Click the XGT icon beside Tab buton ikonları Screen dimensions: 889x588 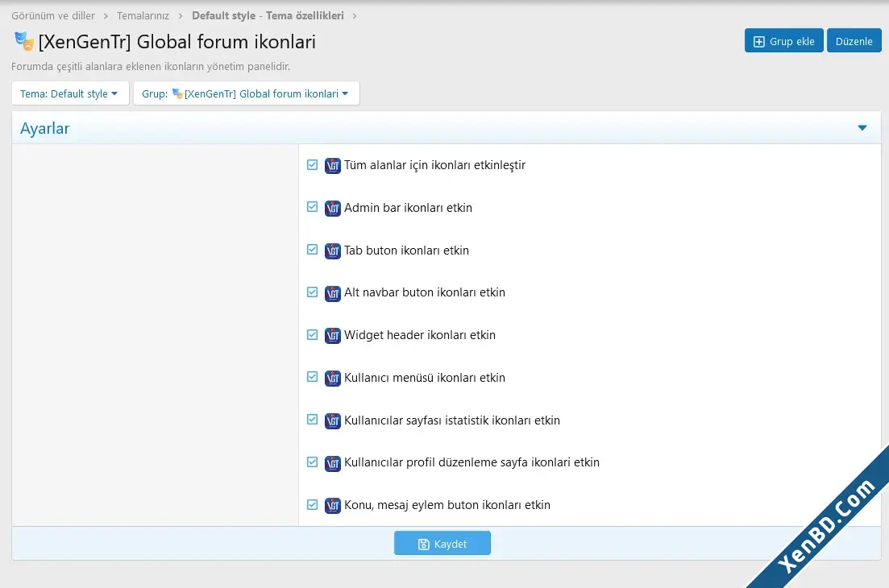pos(332,251)
